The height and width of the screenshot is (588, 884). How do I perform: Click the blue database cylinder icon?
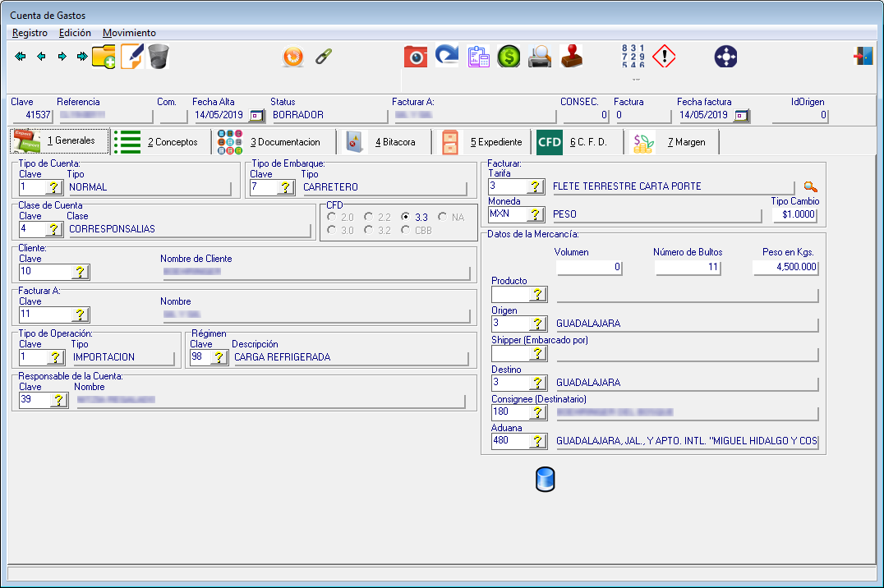546,480
